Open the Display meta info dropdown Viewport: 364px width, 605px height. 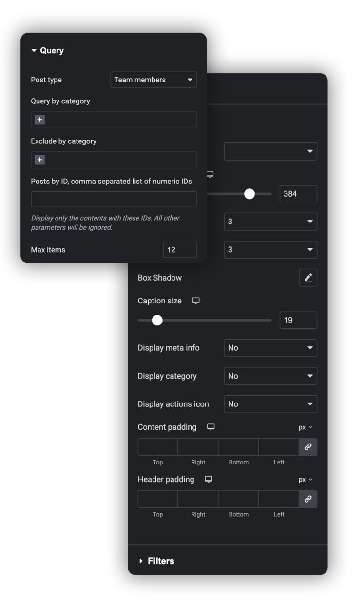270,348
